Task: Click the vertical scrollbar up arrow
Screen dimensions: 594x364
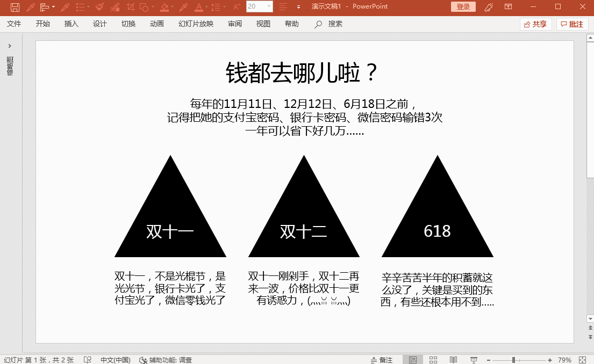Action: pyautogui.click(x=590, y=38)
